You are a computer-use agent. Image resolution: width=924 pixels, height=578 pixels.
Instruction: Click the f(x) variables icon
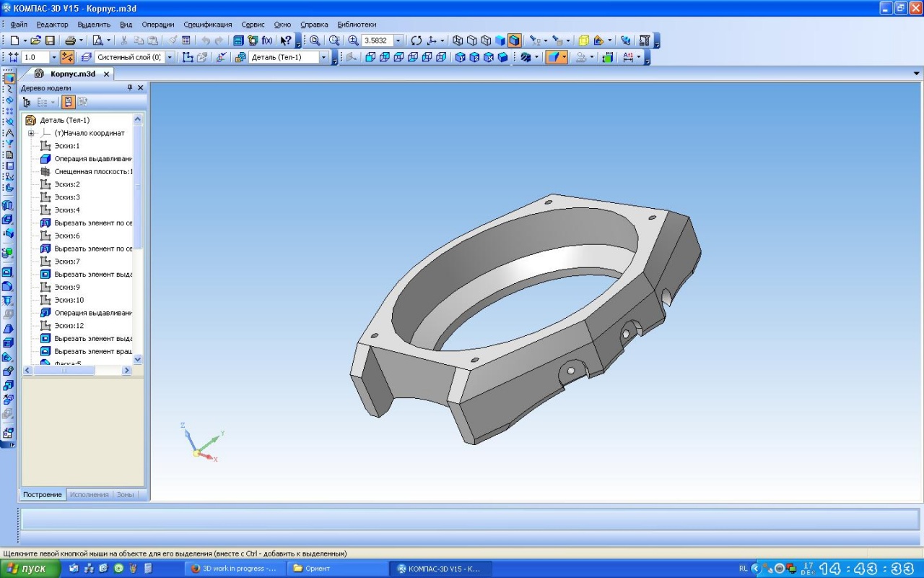[x=267, y=40]
